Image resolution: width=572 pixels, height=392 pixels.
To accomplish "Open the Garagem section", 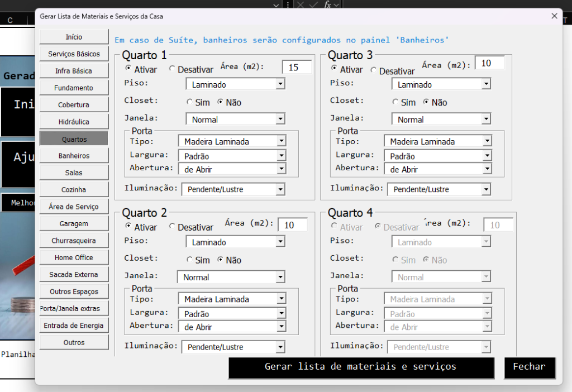I will [x=74, y=223].
